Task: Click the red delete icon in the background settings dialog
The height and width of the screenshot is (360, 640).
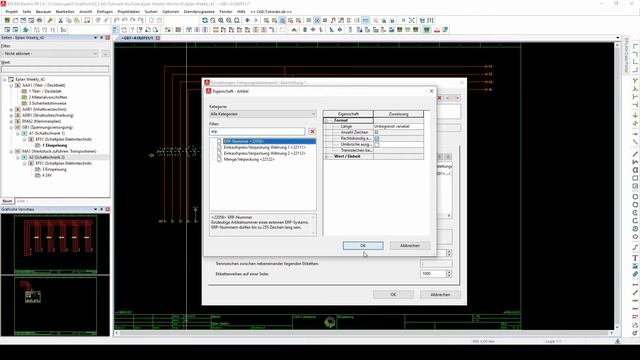Action: click(x=440, y=98)
